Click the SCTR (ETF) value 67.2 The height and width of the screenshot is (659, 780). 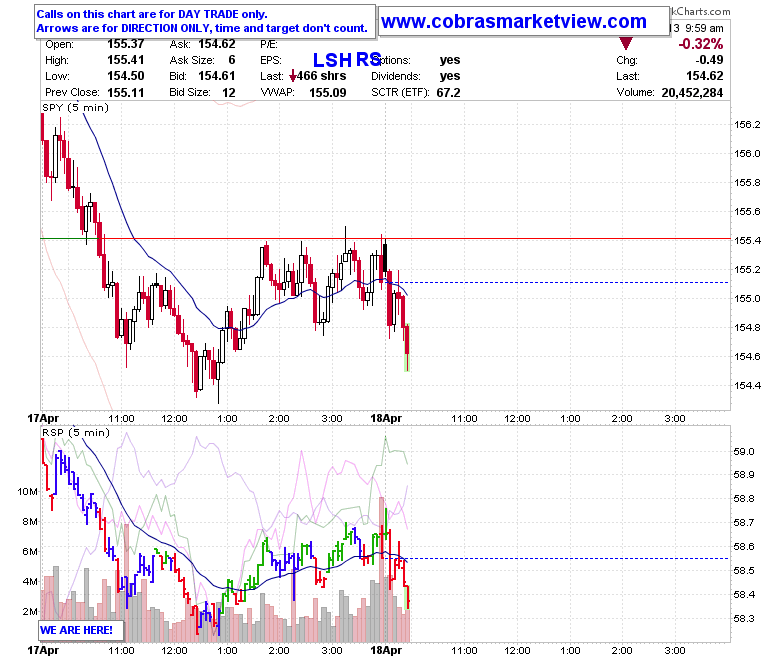point(448,93)
